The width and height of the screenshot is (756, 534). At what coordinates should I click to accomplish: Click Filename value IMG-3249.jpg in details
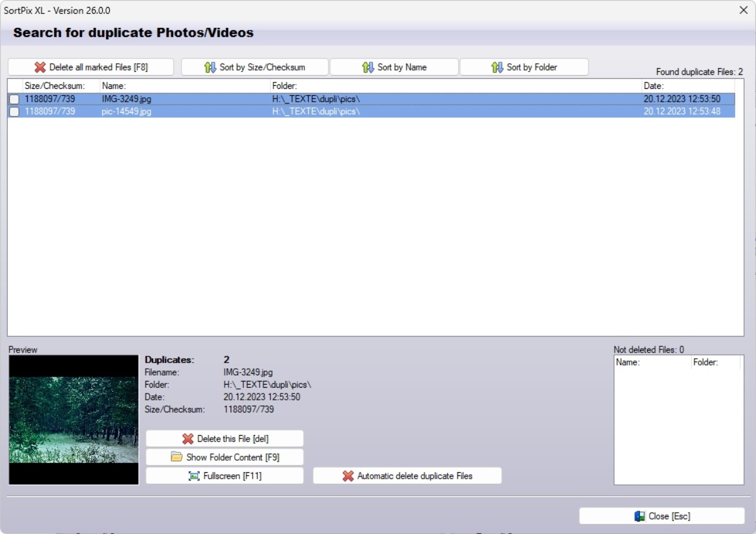click(248, 372)
